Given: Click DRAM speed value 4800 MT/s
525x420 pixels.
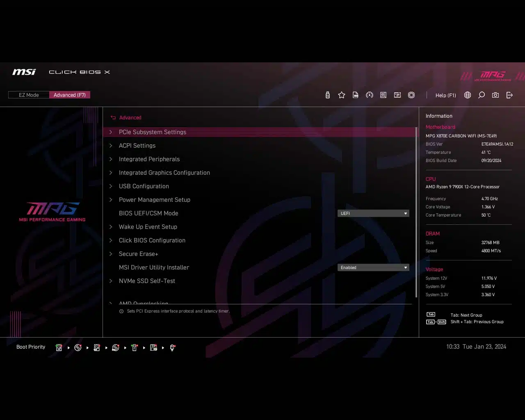Looking at the screenshot, I should coord(491,251).
